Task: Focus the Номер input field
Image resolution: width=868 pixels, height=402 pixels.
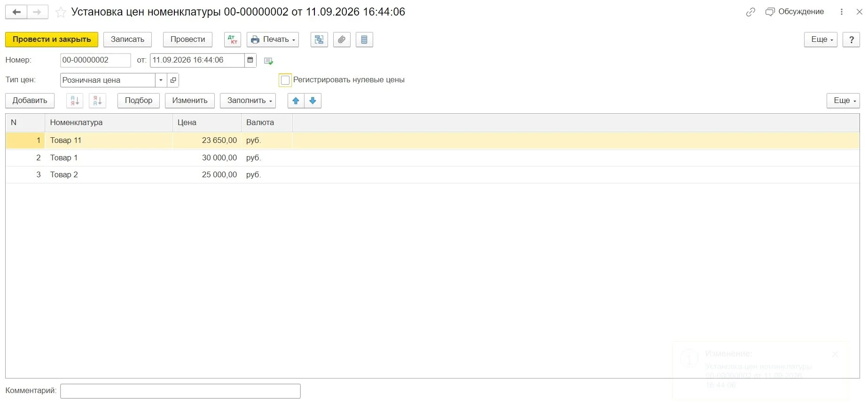Action: (95, 60)
